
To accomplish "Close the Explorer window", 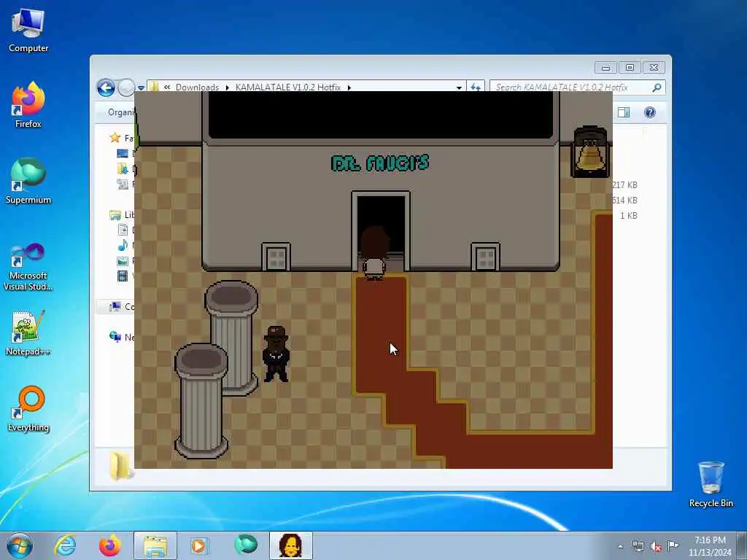I will coord(654,68).
